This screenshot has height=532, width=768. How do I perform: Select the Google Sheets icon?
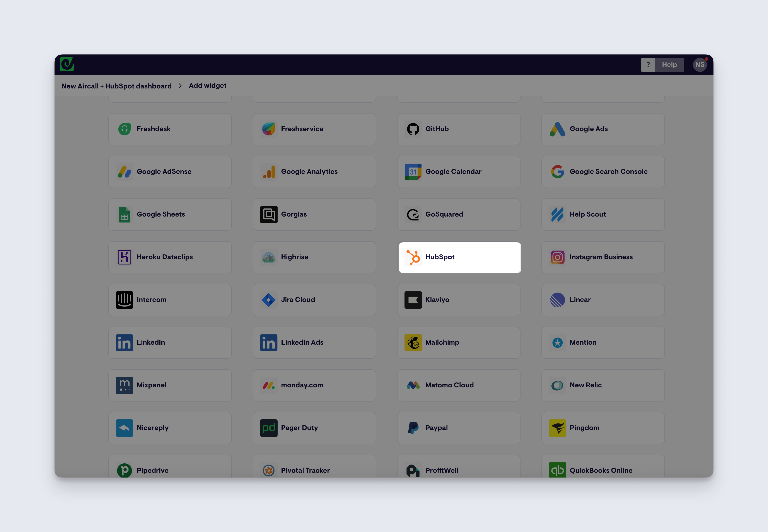click(x=125, y=214)
